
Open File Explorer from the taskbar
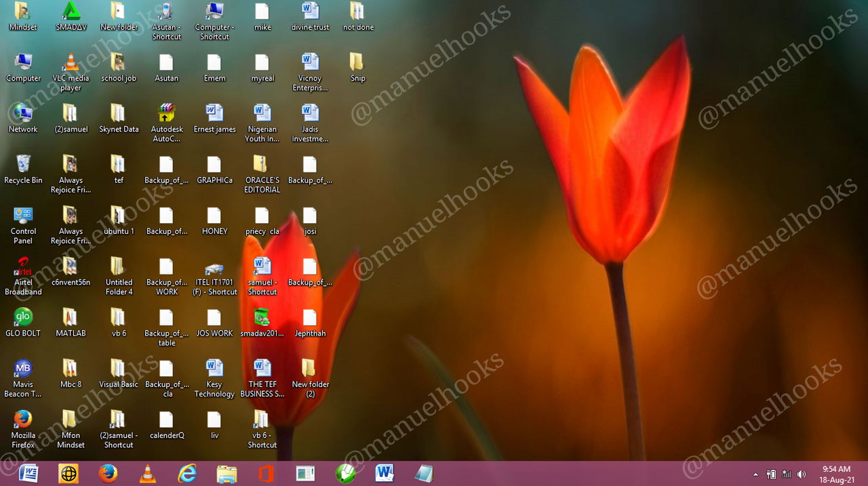click(x=226, y=473)
